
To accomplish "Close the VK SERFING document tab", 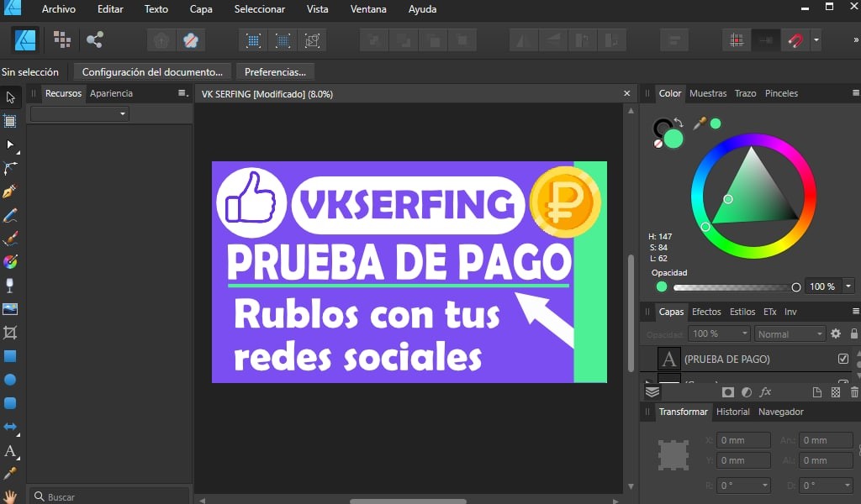I will pos(626,93).
